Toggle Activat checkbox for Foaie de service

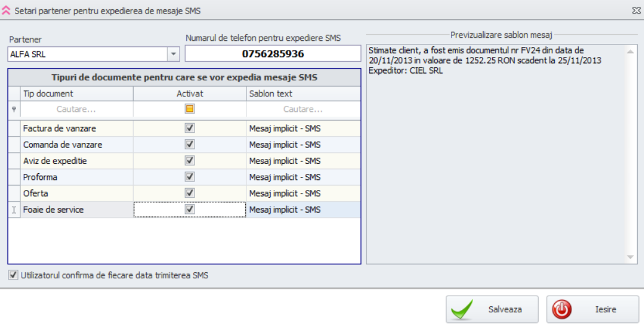pos(189,210)
